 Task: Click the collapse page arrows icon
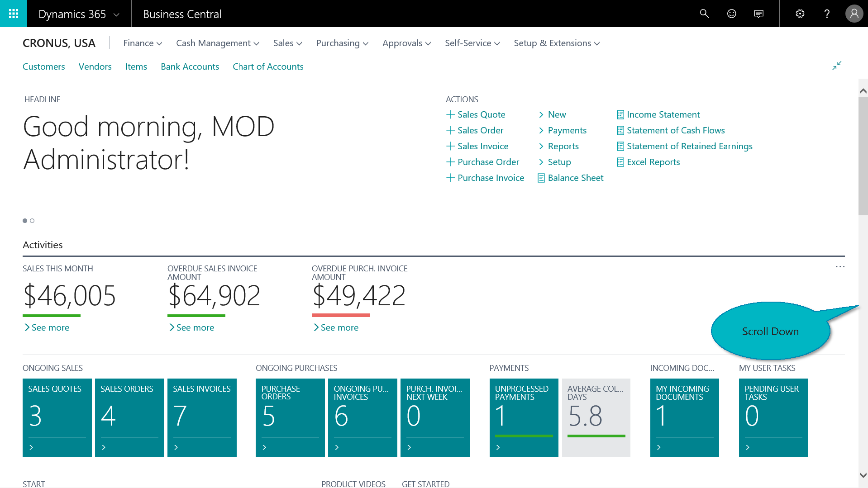(x=836, y=66)
